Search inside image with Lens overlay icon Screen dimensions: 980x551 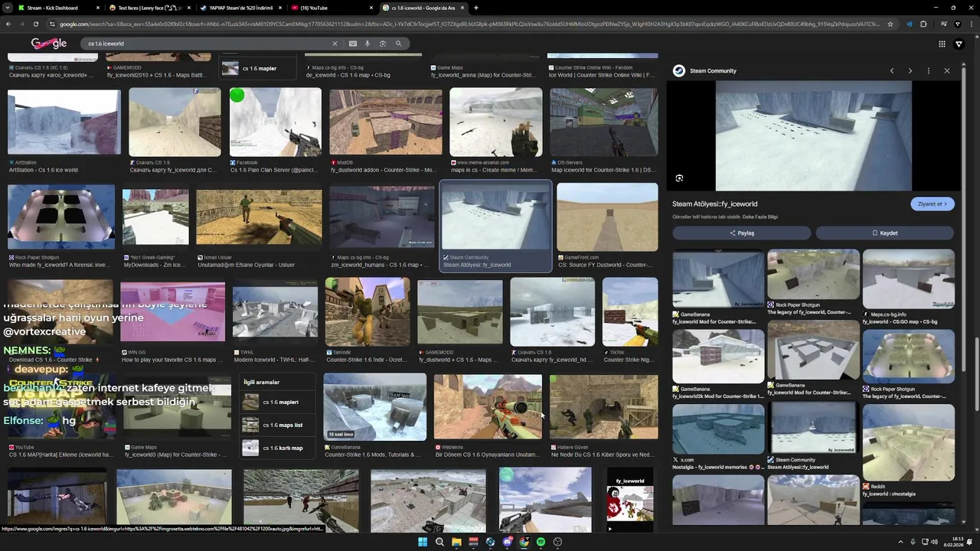[x=679, y=178]
